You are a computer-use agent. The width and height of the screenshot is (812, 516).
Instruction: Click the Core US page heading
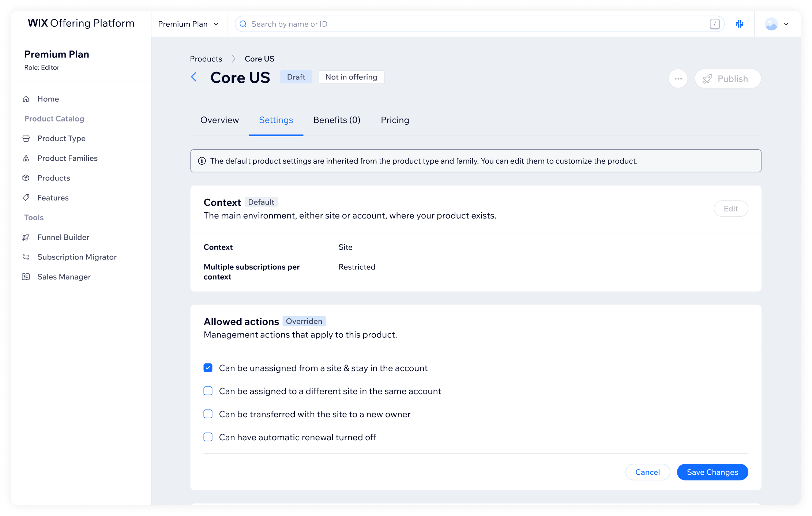(x=240, y=78)
